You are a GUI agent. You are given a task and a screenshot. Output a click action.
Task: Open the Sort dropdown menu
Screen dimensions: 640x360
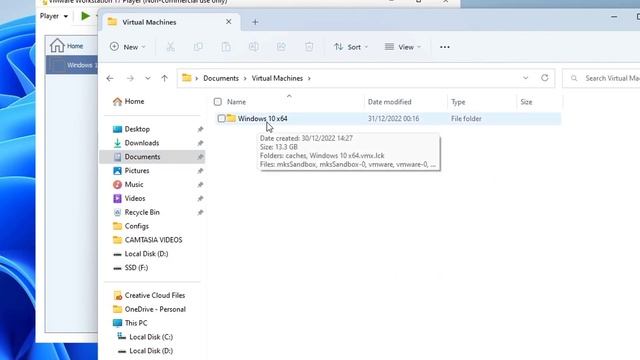click(351, 47)
